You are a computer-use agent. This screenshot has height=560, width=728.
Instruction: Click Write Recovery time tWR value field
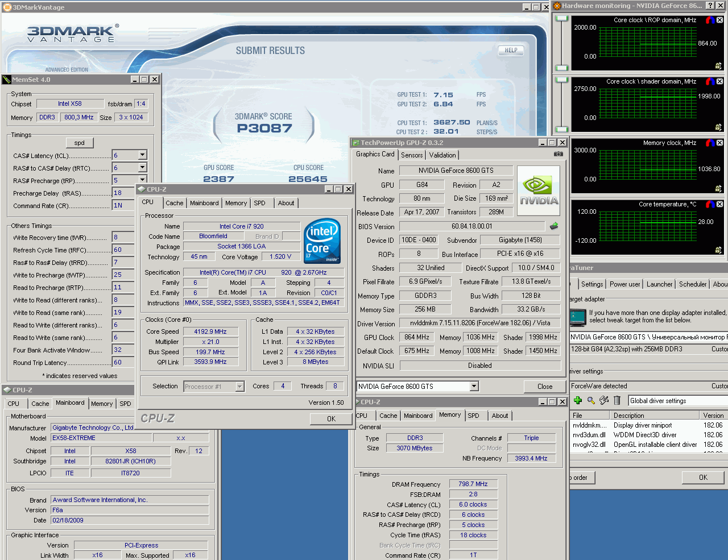pos(123,238)
